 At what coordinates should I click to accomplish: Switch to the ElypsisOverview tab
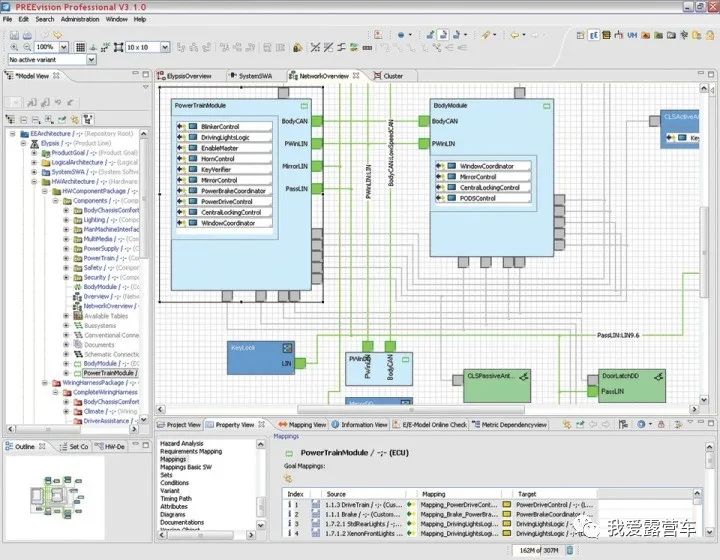pos(184,76)
